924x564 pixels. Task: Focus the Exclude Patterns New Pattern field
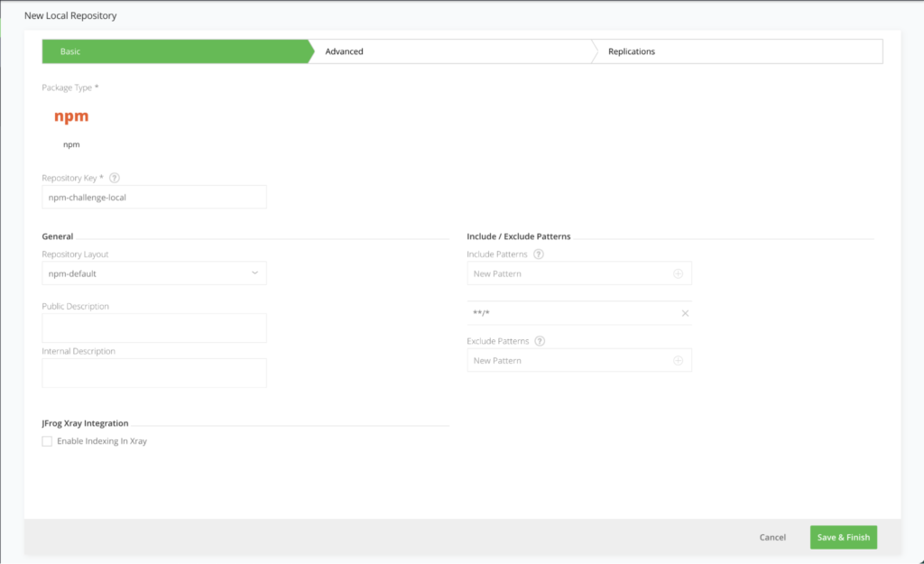pos(568,361)
